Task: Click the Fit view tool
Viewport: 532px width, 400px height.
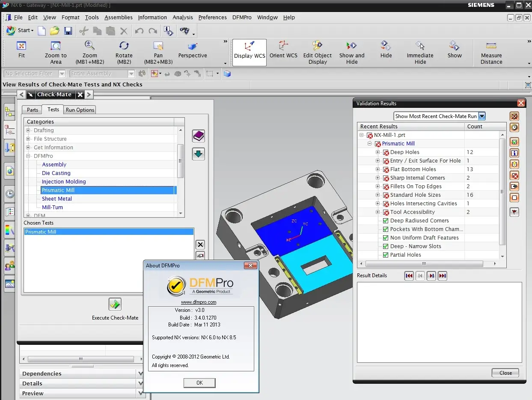Action: click(21, 50)
